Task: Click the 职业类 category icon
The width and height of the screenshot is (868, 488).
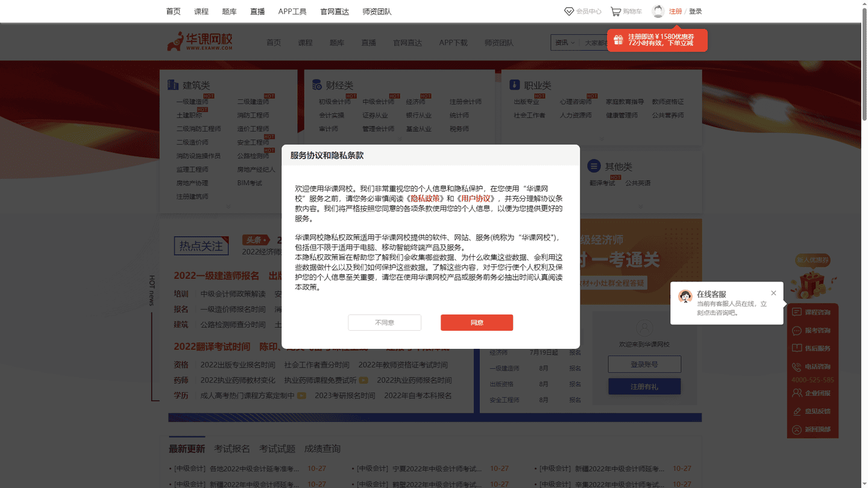Action: point(514,85)
